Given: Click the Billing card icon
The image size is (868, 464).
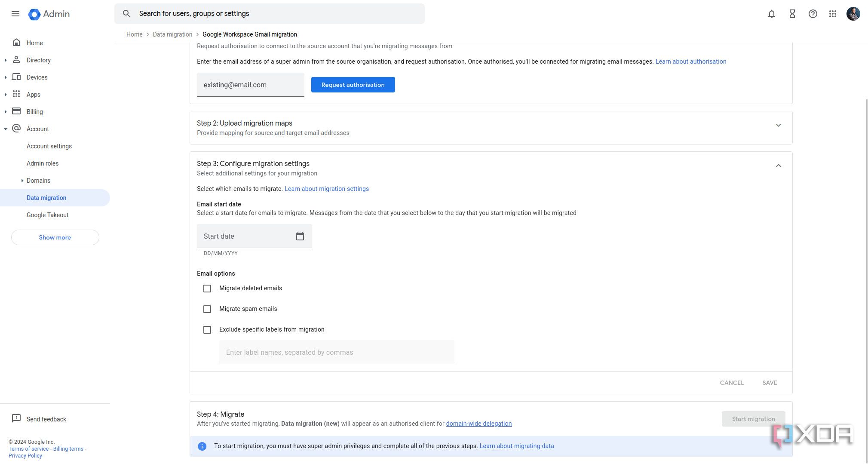Looking at the screenshot, I should tap(16, 111).
